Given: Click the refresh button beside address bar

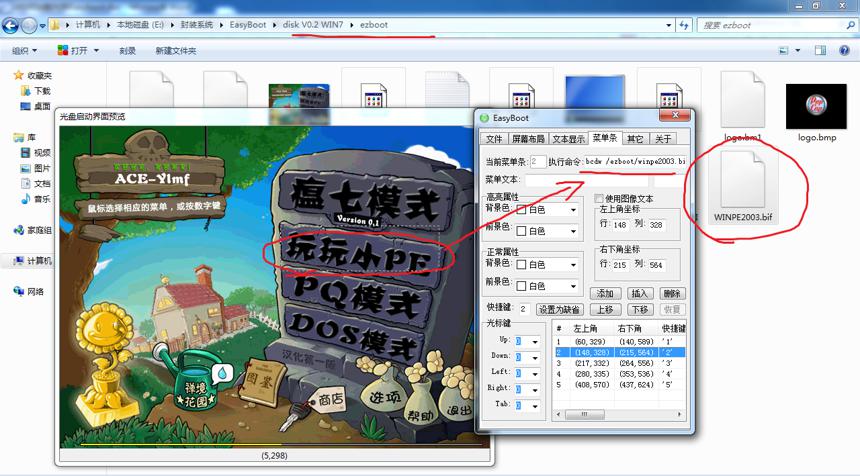Looking at the screenshot, I should click(684, 25).
